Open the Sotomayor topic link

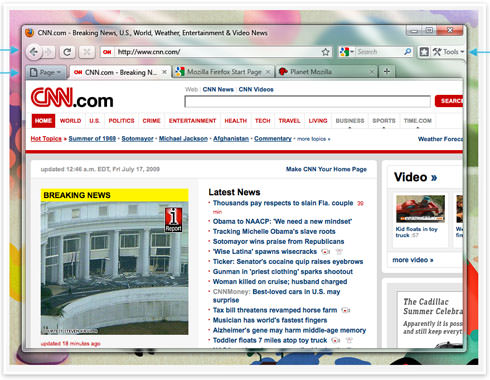(137, 139)
